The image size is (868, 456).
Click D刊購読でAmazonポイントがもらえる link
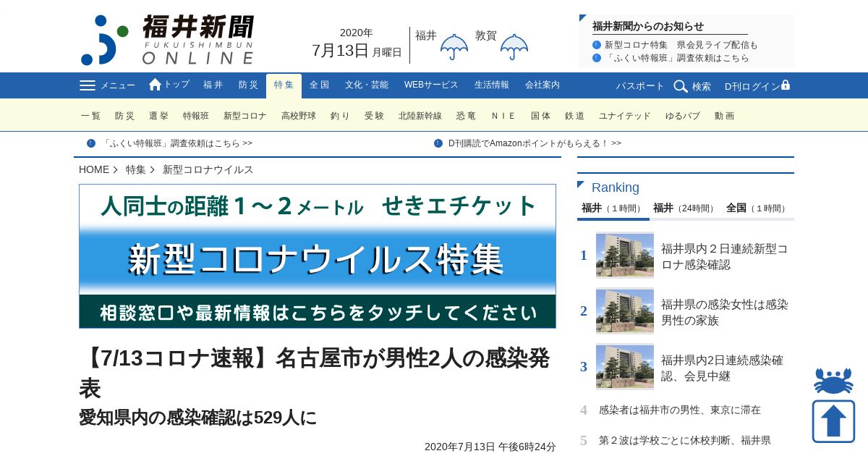535,143
